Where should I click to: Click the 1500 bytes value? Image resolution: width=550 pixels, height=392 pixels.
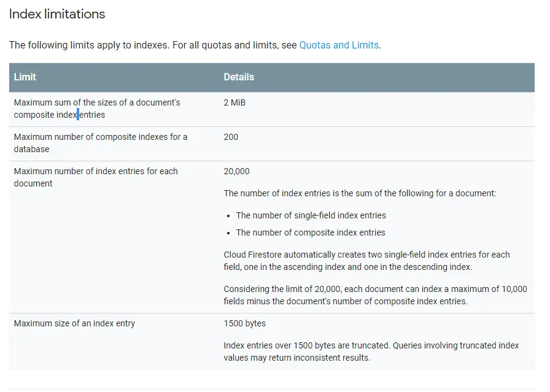(x=244, y=323)
